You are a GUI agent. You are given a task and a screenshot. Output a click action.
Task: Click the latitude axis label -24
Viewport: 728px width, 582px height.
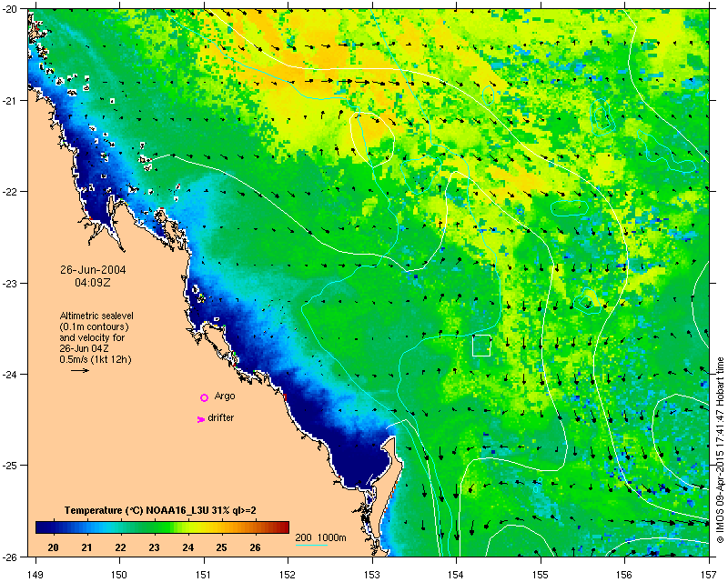click(x=10, y=374)
